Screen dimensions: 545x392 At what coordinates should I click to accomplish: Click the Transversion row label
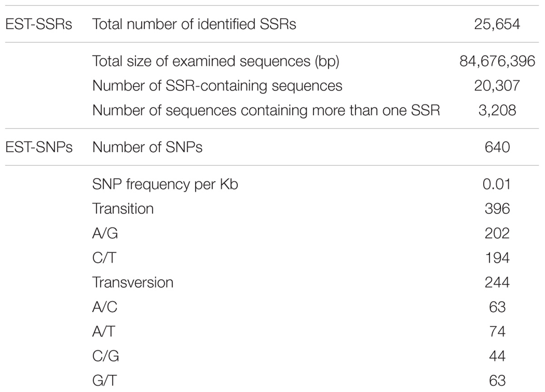(133, 282)
